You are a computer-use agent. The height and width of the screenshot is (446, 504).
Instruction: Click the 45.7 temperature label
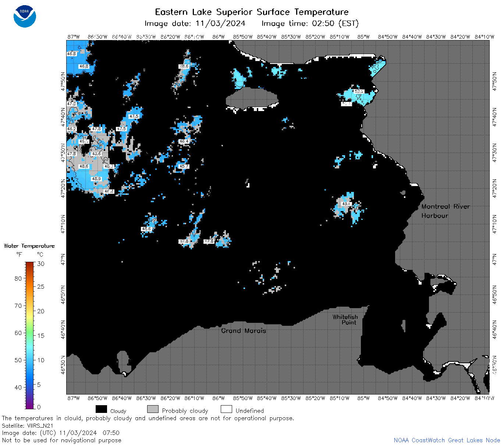pyautogui.click(x=184, y=166)
